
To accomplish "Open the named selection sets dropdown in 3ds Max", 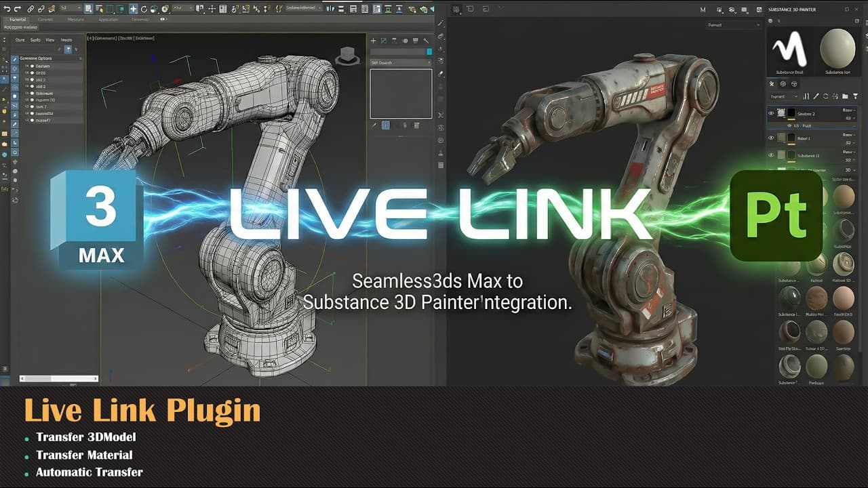I will tap(304, 7).
